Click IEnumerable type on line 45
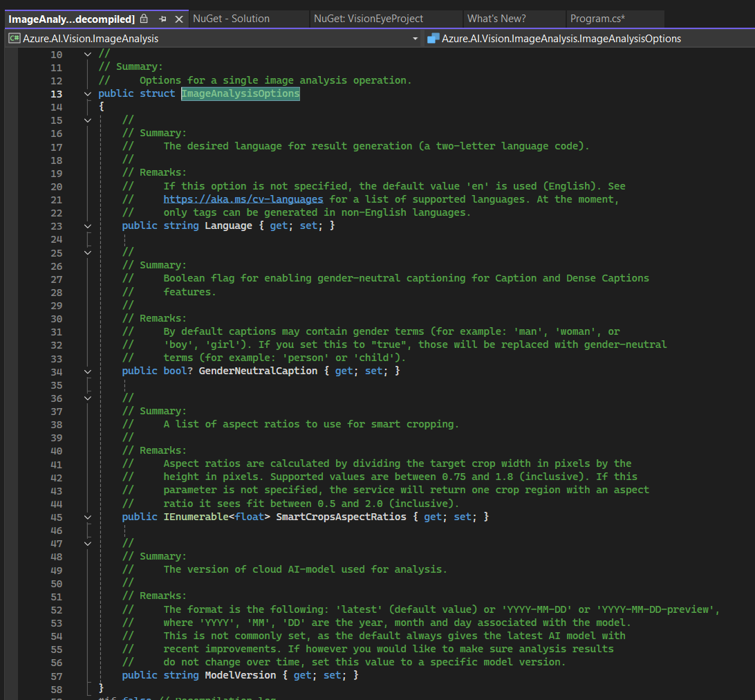Screen dimensions: 755x700 click(196, 517)
